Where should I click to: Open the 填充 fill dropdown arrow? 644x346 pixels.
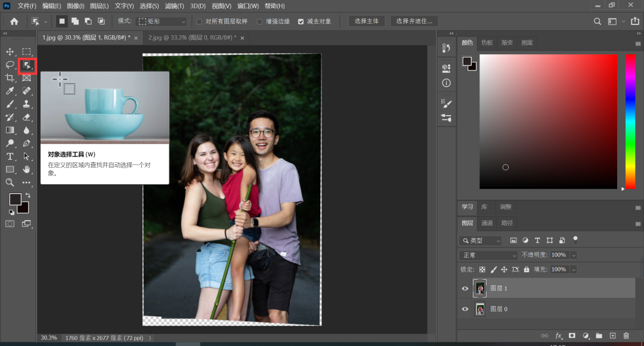(x=574, y=270)
